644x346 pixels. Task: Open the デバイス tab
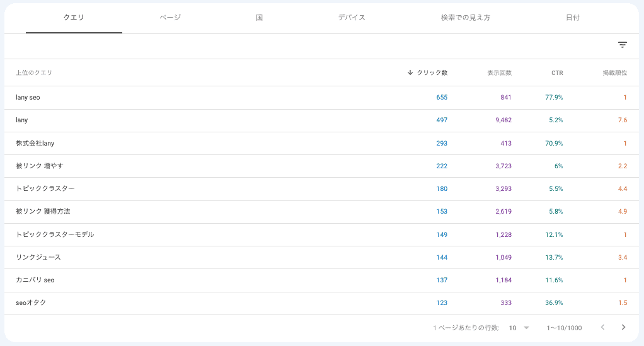pyautogui.click(x=352, y=17)
